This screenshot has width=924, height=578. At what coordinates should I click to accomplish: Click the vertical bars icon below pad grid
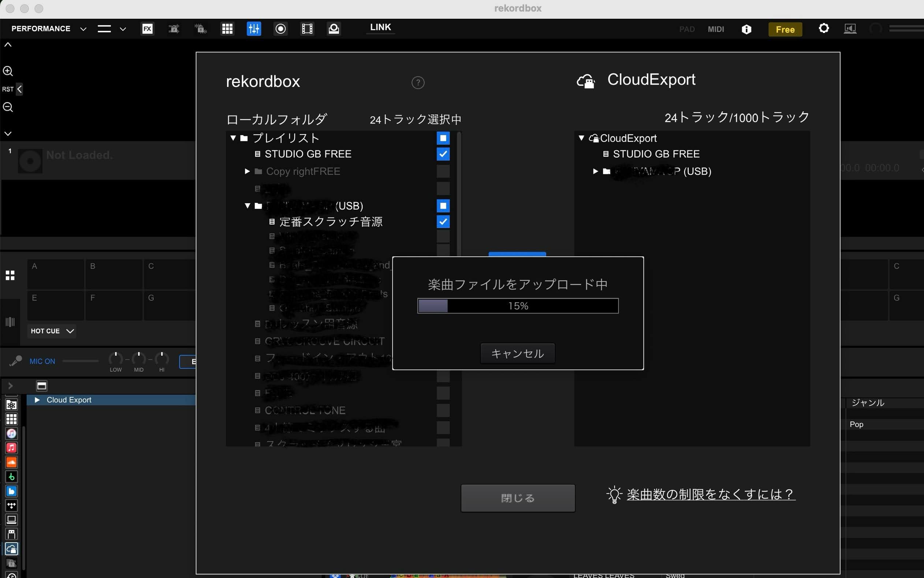10,322
